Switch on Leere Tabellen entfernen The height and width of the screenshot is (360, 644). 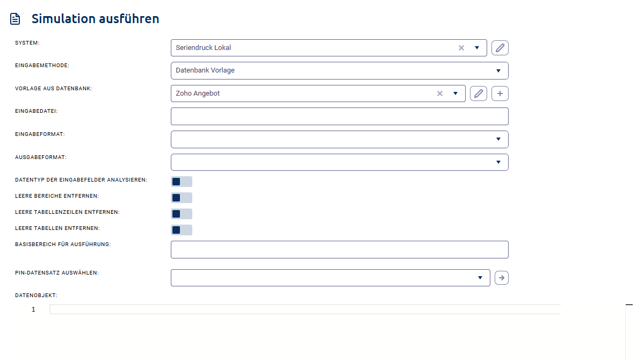[x=181, y=230]
